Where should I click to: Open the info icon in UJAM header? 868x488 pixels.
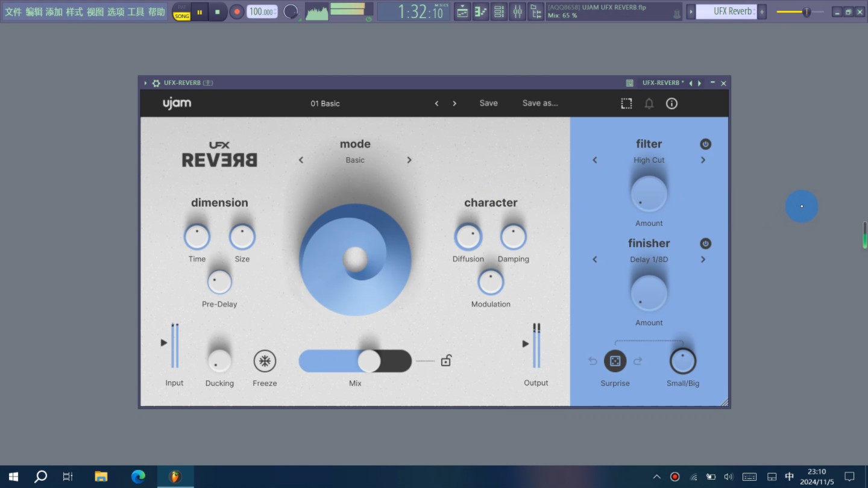pos(671,104)
